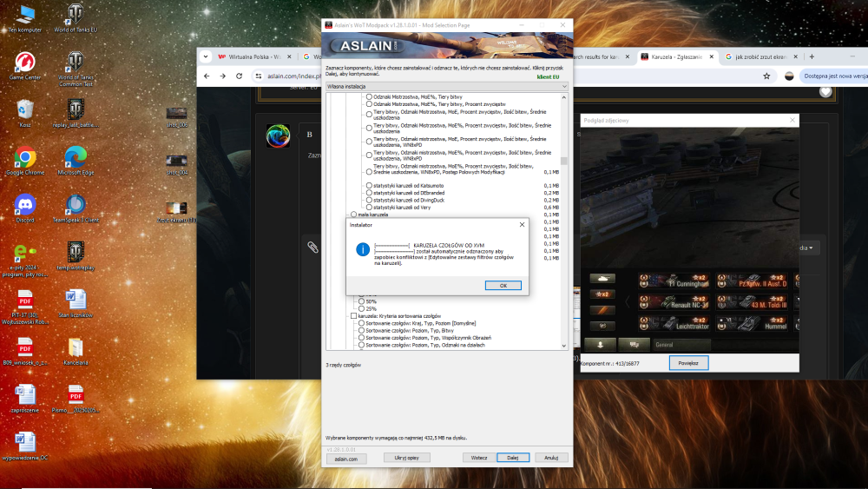
Task: Select sorting 'Poziom, Typ, Współczynnik Obrażeń'
Action: (x=361, y=337)
